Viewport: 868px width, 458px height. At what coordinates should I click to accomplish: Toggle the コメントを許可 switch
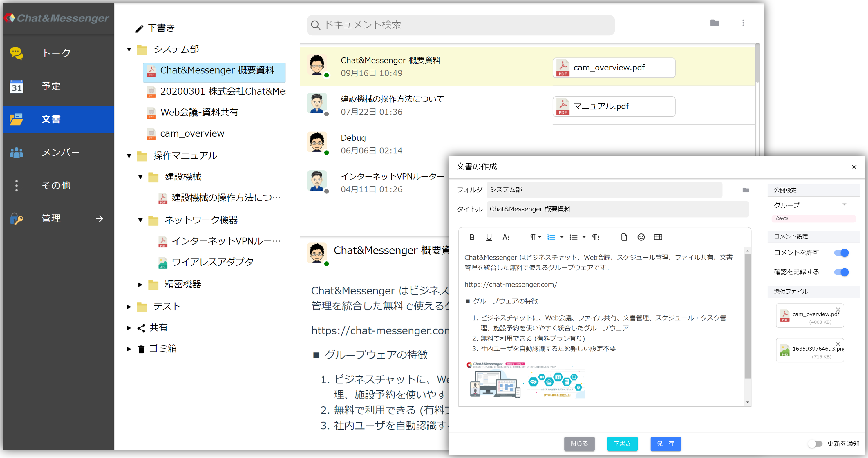point(842,253)
